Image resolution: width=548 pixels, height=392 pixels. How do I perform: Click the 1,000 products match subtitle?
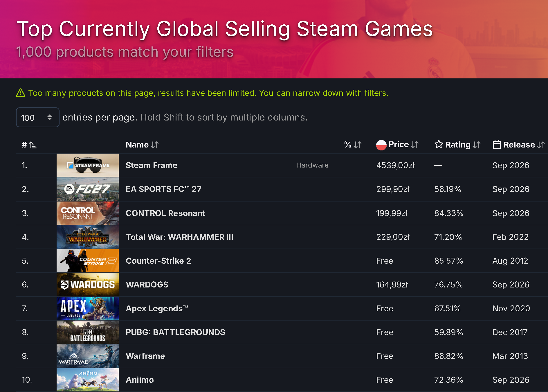pos(125,52)
